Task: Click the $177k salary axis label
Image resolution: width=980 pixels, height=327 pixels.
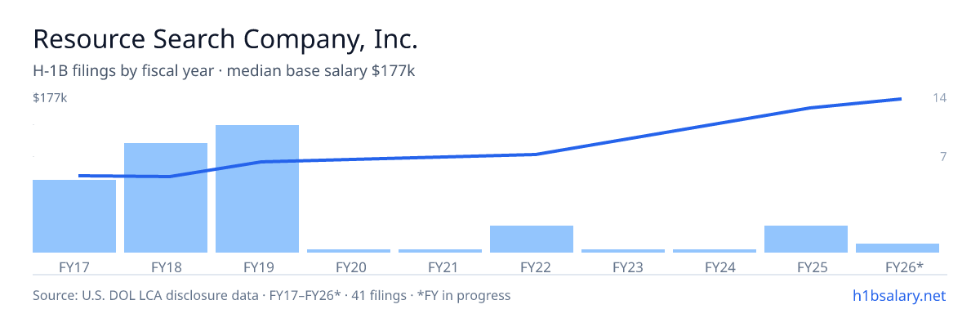Action: point(50,98)
